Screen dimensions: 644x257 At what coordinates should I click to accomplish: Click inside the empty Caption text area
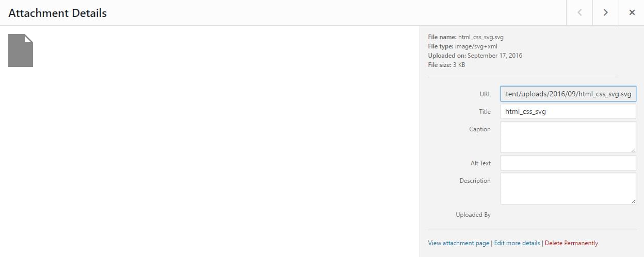click(568, 137)
